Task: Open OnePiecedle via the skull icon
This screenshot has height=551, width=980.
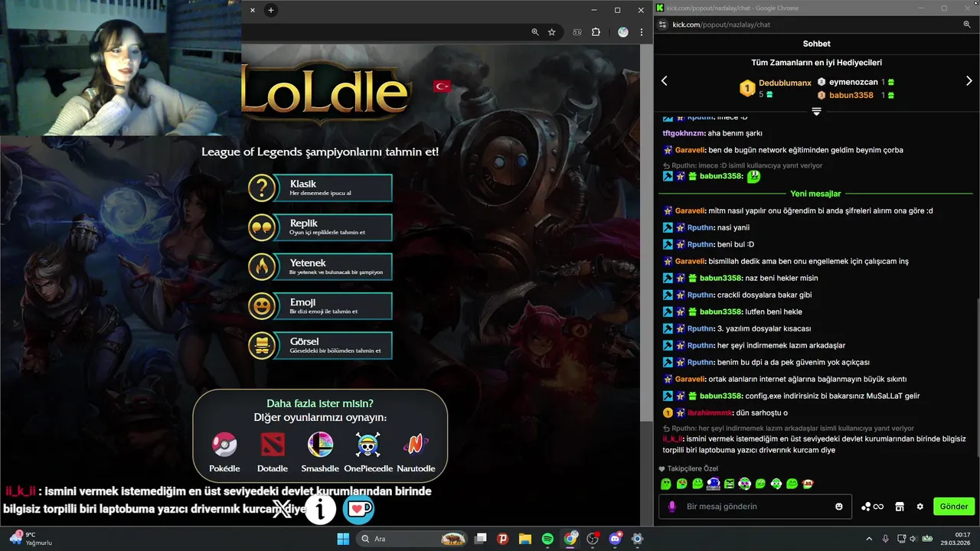Action: (x=367, y=444)
